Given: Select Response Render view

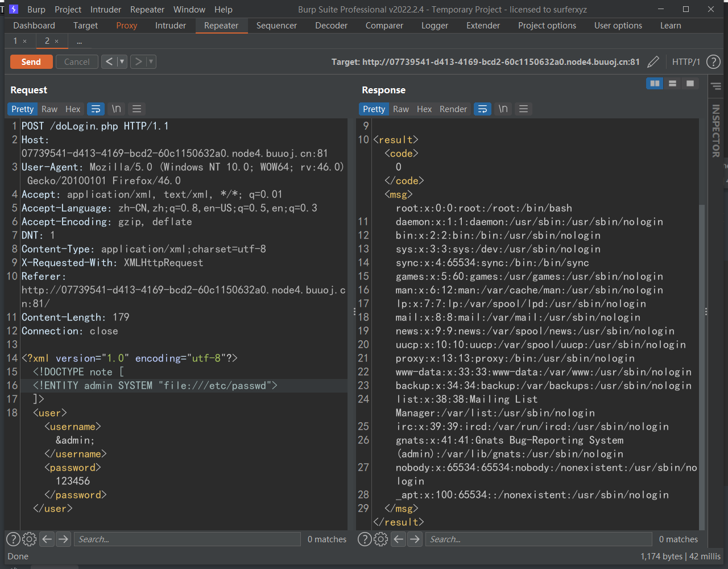Looking at the screenshot, I should [x=453, y=109].
